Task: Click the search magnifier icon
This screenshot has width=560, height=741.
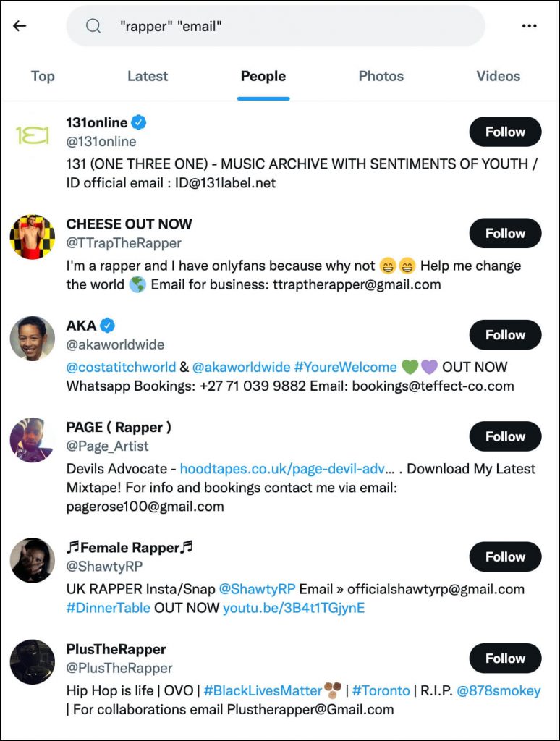Action: pos(93,26)
